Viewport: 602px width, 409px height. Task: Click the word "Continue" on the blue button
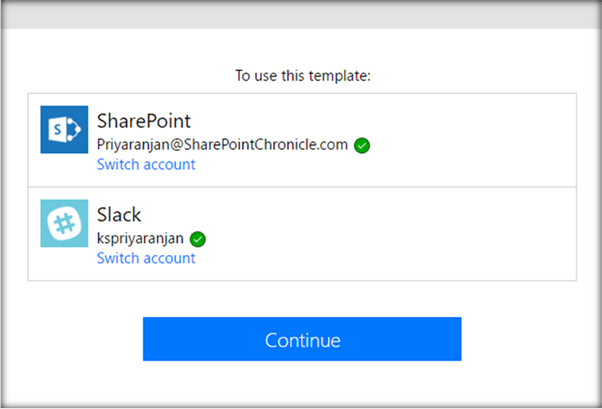302,340
